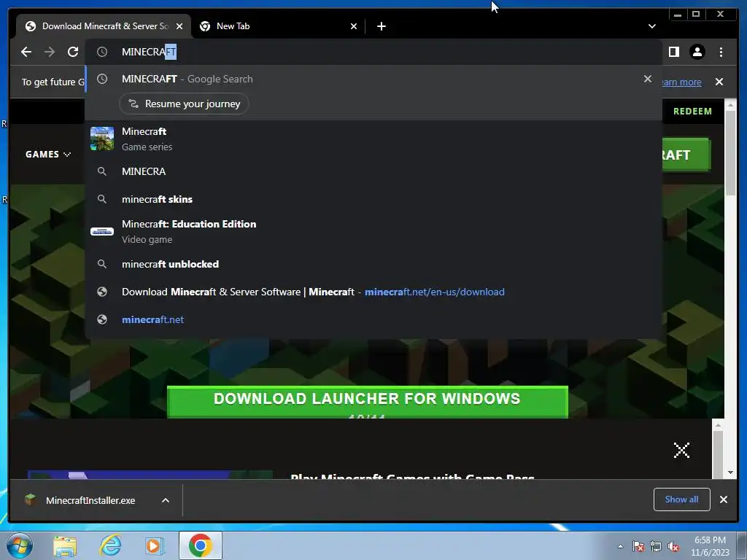Click the volume speaker tray icon
The image size is (747, 560).
coord(673,546)
